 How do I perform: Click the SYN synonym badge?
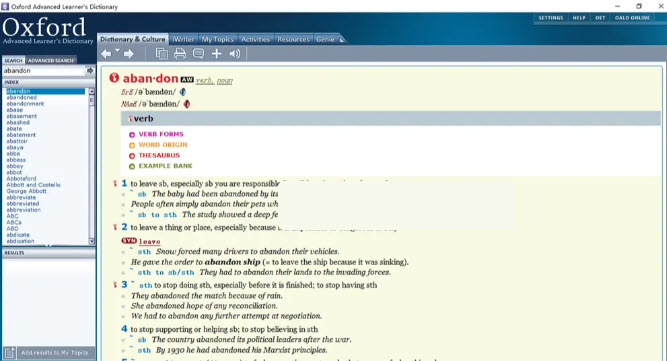click(x=129, y=241)
